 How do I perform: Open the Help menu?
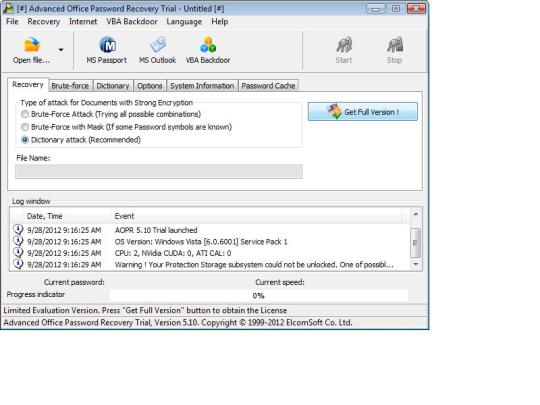click(x=220, y=22)
